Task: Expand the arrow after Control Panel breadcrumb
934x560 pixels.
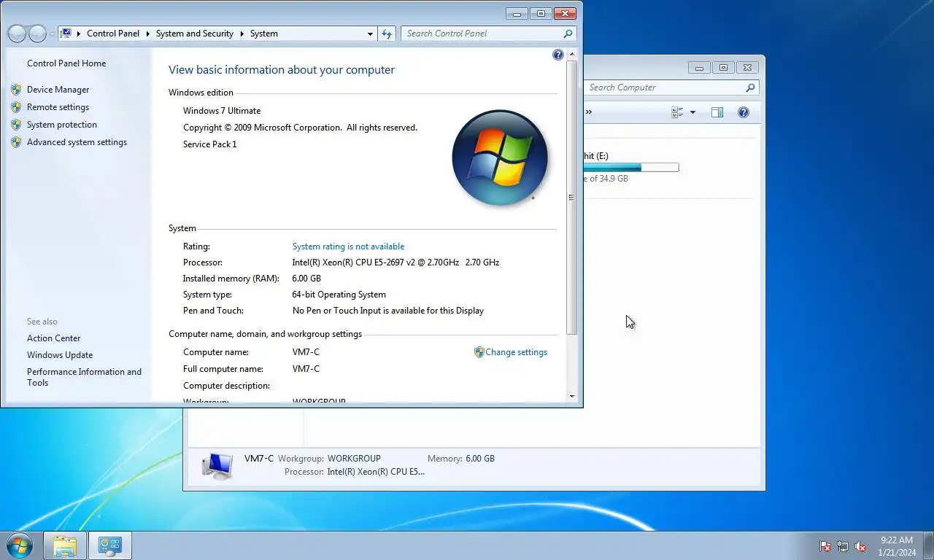Action: pyautogui.click(x=147, y=34)
